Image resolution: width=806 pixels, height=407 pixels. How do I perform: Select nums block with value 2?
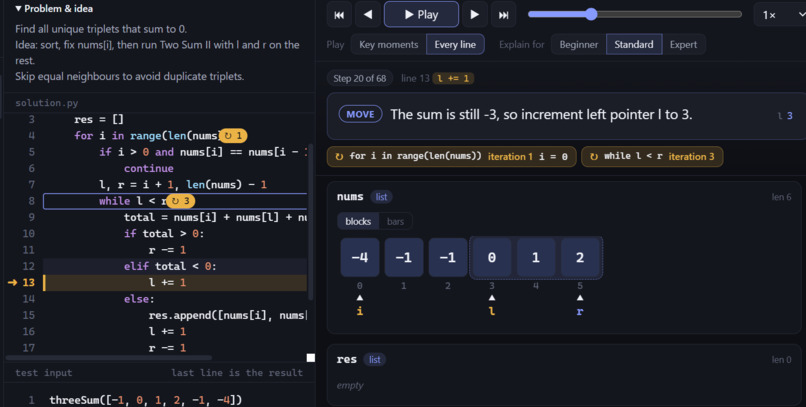580,257
